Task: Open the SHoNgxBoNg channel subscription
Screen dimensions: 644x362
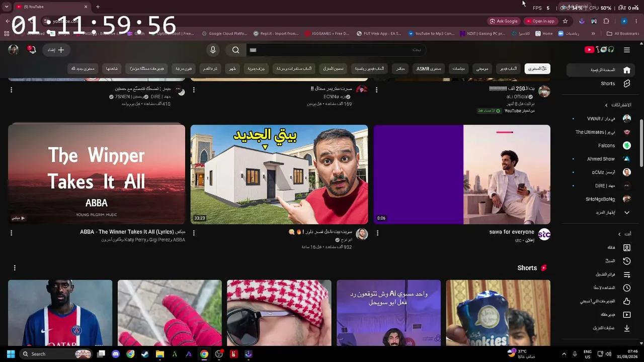Action: pyautogui.click(x=601, y=199)
